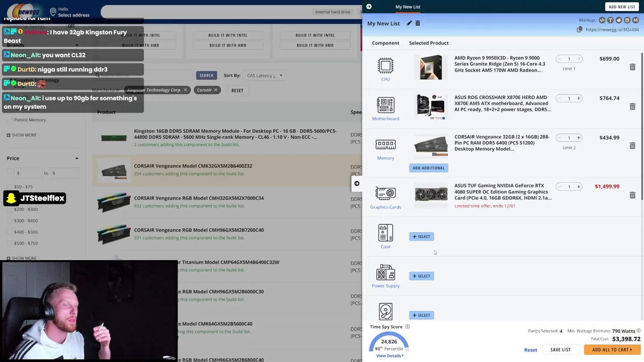This screenshot has height=362, width=644.
Task: Open the Case component category icon
Action: (x=385, y=233)
